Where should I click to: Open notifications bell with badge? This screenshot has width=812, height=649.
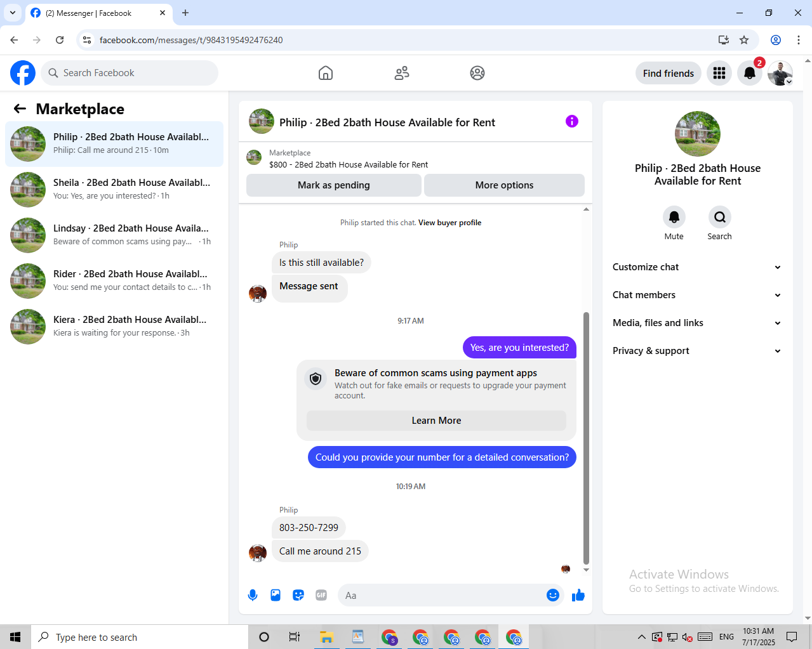(x=750, y=73)
